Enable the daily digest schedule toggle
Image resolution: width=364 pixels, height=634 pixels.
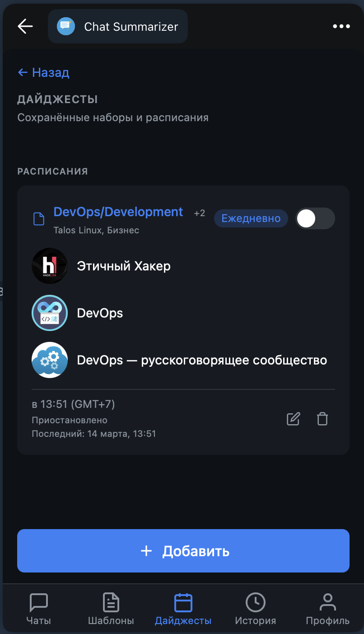315,218
